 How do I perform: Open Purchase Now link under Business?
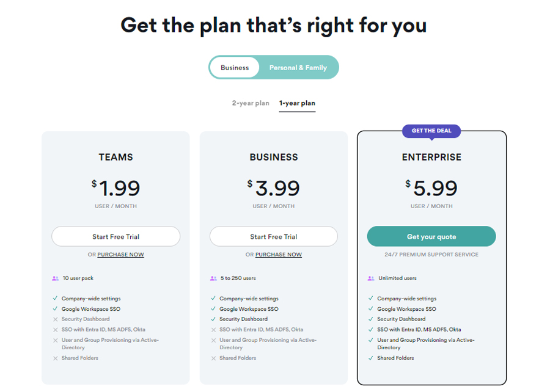click(279, 255)
